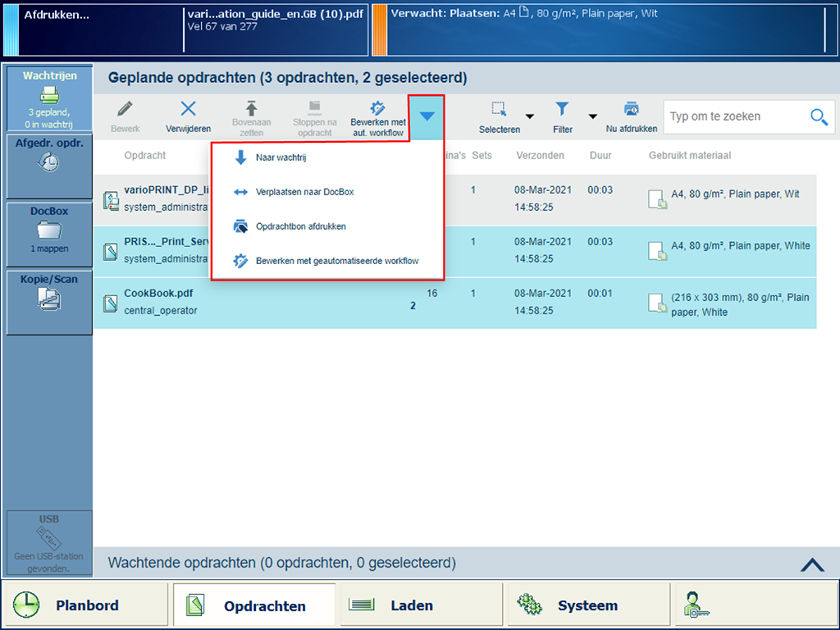Click the search magnifier icon

click(818, 117)
